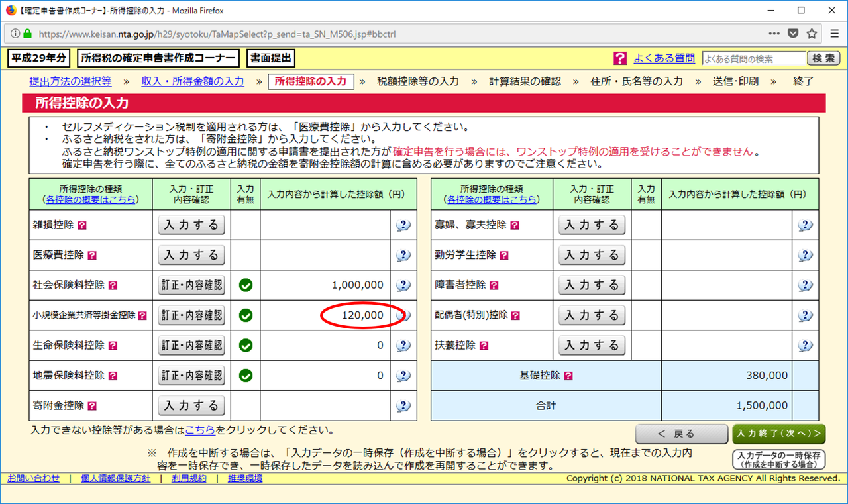Open the blue help icon in the 寄附金控除 row

point(403,405)
